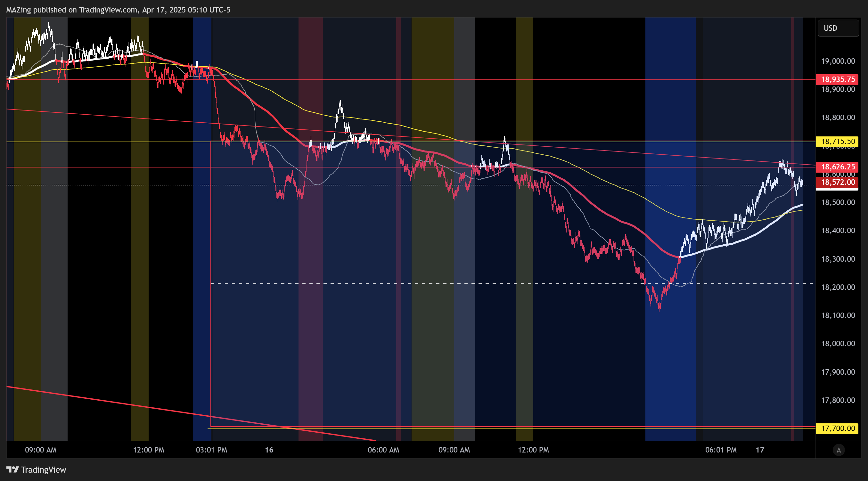Click the 06:00 AM time axis label

click(x=383, y=450)
